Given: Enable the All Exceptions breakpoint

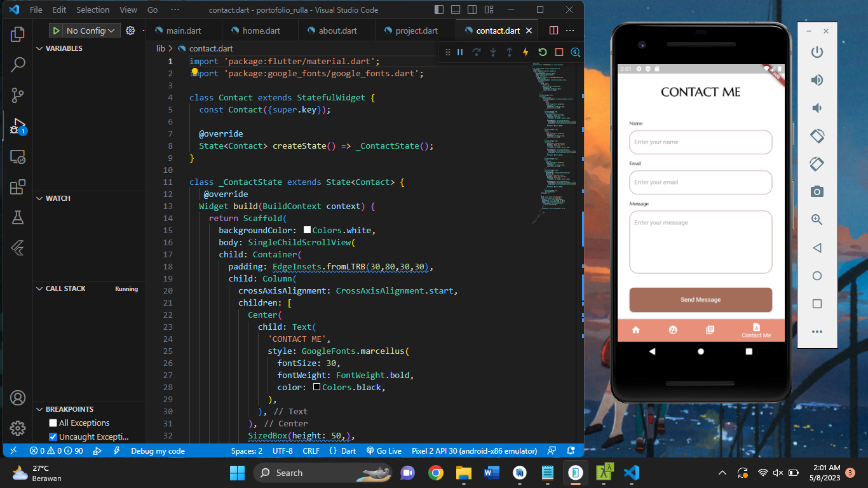Looking at the screenshot, I should click(x=52, y=423).
